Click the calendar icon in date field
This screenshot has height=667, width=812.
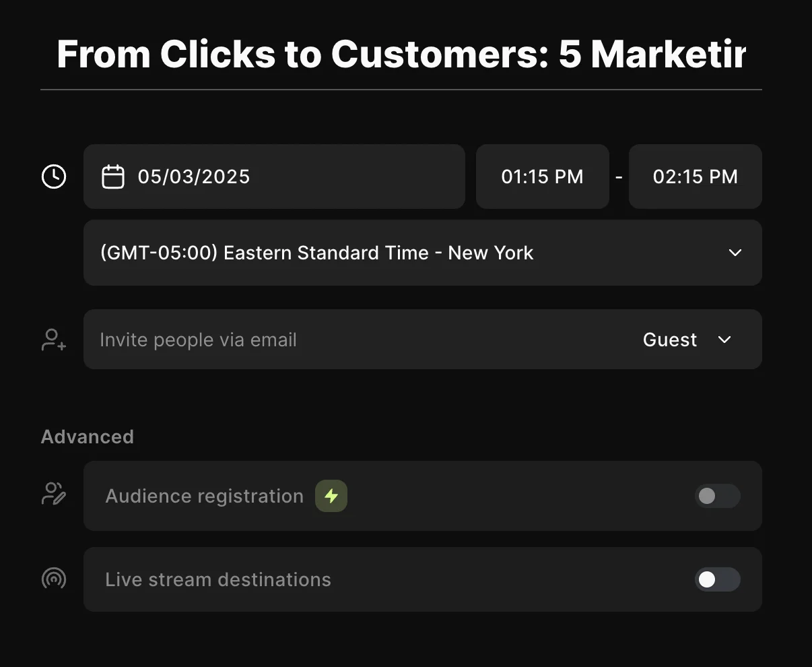[x=113, y=177]
